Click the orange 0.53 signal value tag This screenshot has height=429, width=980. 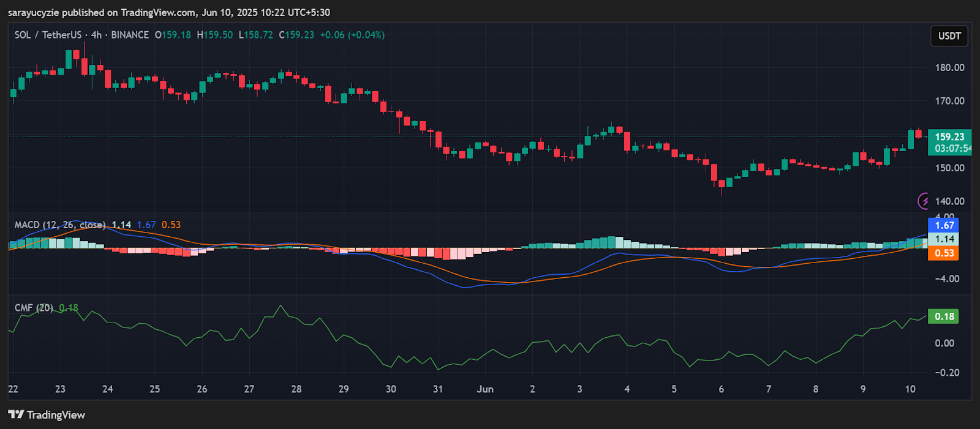click(944, 253)
